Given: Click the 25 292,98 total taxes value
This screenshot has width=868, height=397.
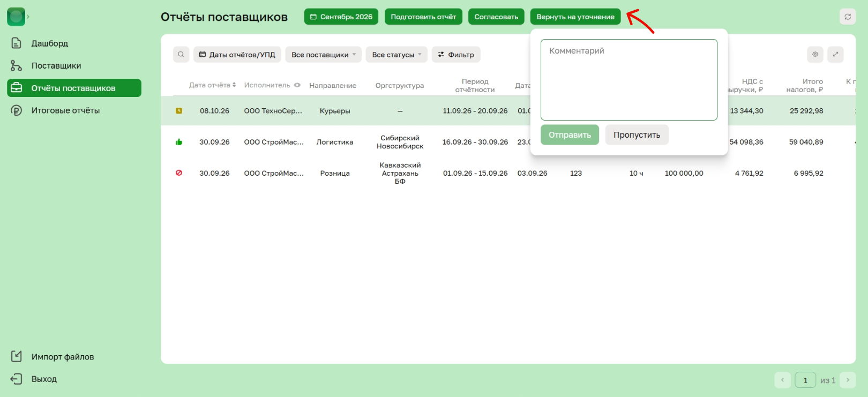Looking at the screenshot, I should coord(806,111).
